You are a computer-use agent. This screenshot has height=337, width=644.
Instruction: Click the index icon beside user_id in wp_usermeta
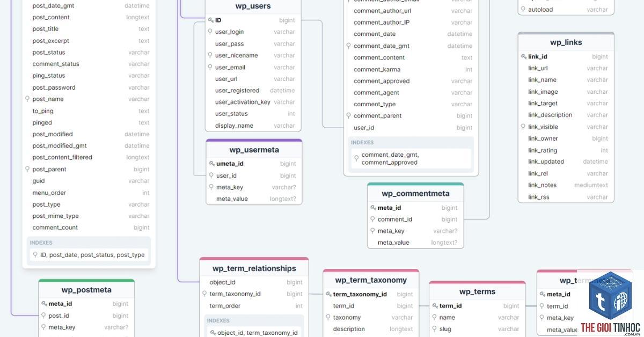coord(211,175)
